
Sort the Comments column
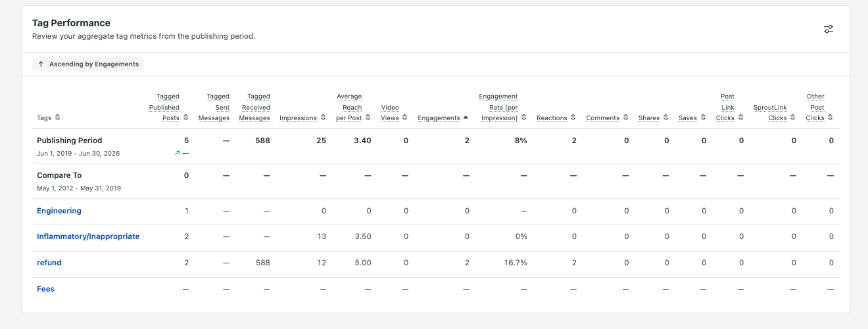tap(625, 118)
